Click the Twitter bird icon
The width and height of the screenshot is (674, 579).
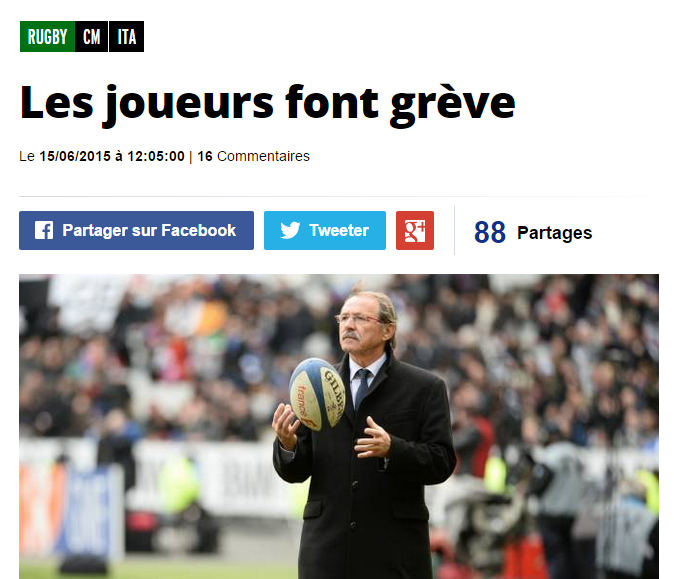[290, 230]
